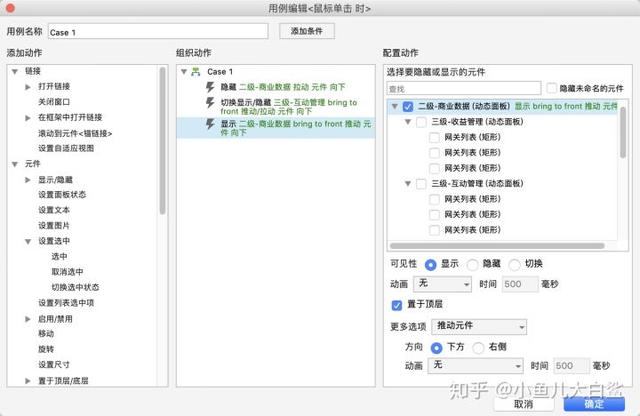Select the 旋转 action
The width and height of the screenshot is (640, 416).
[x=46, y=349]
